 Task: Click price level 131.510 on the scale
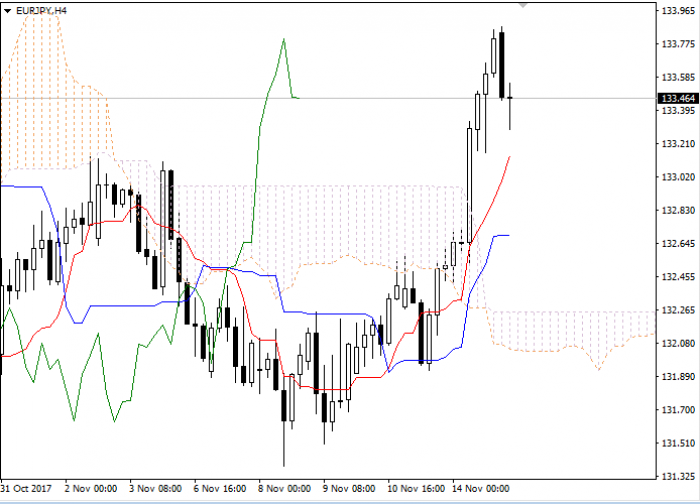tap(678, 443)
